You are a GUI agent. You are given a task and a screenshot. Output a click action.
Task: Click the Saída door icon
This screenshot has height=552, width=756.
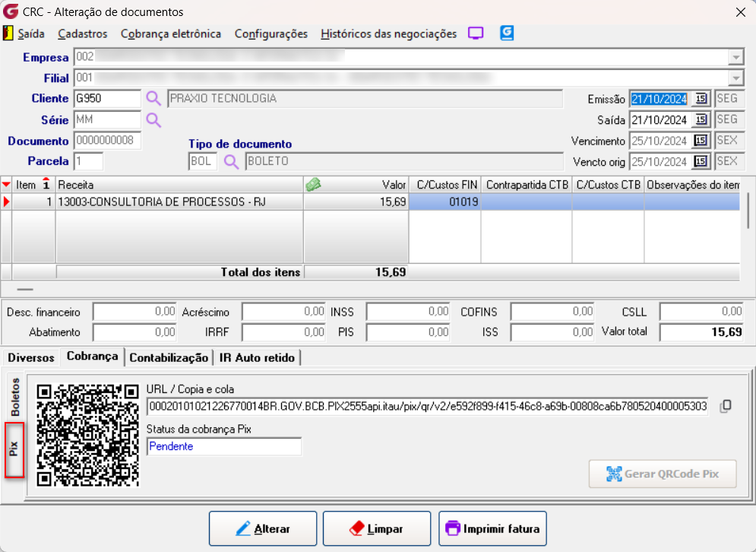[x=8, y=33]
